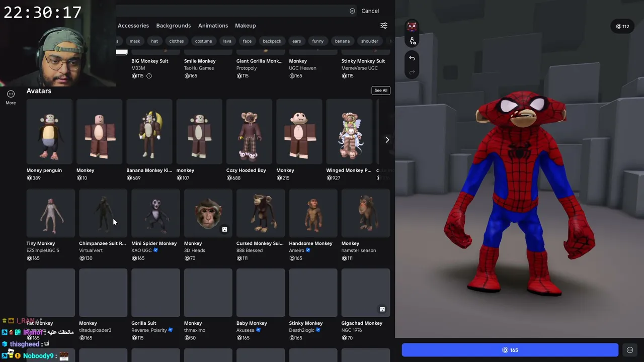The height and width of the screenshot is (362, 644).
Task: Click the bundle icon on Gigachad Monkey
Action: pos(382,309)
